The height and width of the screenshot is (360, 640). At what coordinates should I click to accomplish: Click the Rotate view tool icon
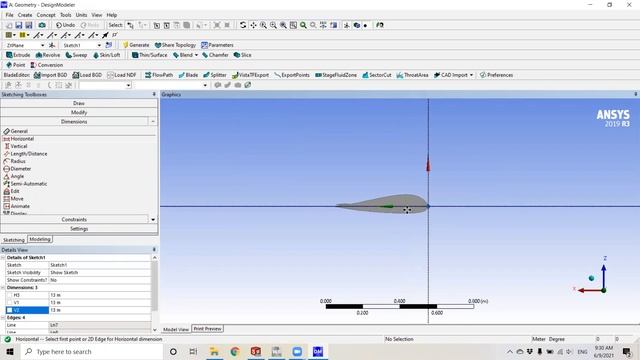(x=243, y=25)
